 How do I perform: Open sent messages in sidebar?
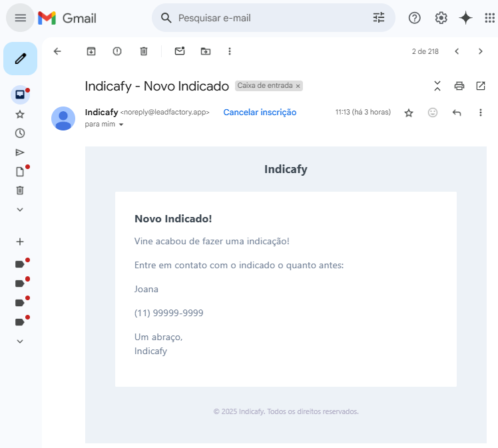click(x=20, y=152)
